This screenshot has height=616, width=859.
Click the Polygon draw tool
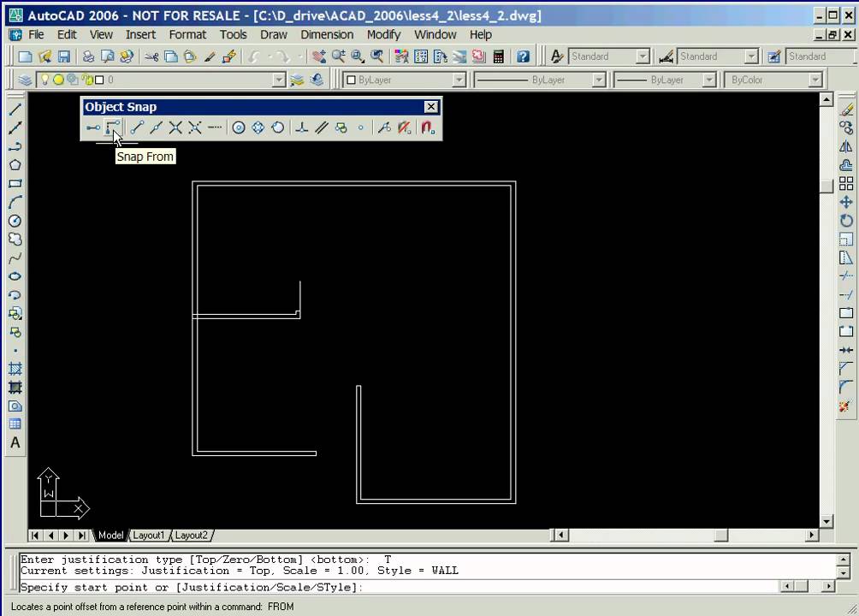[x=15, y=165]
